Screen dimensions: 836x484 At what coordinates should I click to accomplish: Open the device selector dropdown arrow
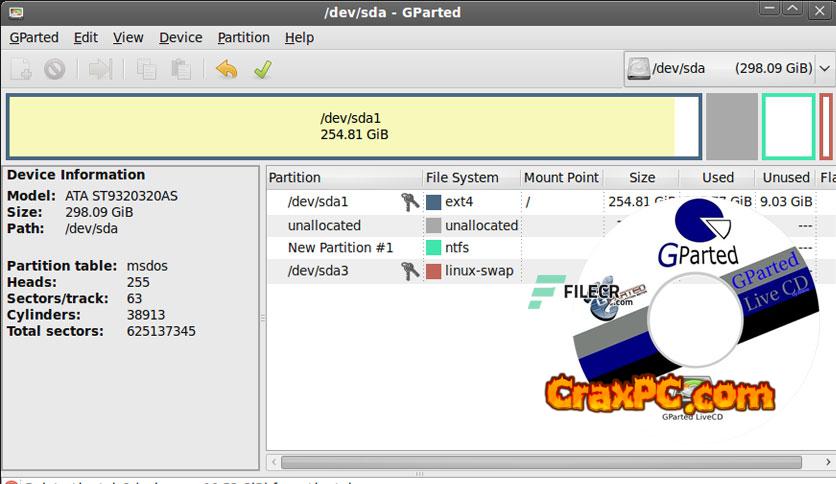[x=824, y=69]
